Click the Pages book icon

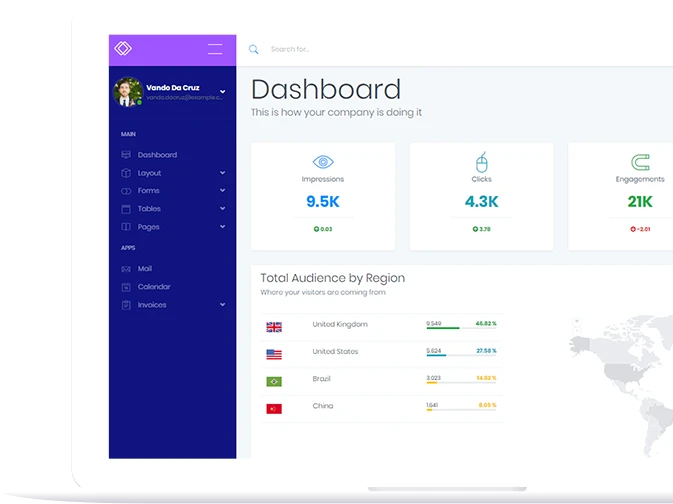tap(126, 227)
